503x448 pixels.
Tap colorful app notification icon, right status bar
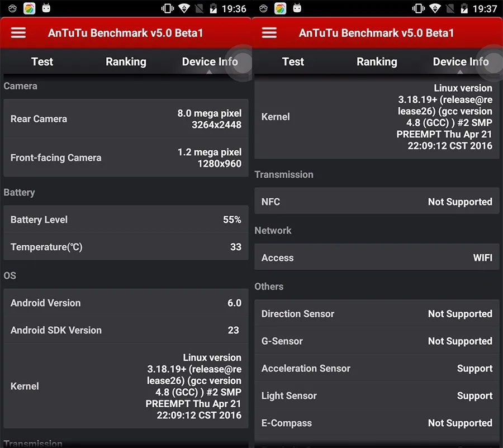pos(280,8)
